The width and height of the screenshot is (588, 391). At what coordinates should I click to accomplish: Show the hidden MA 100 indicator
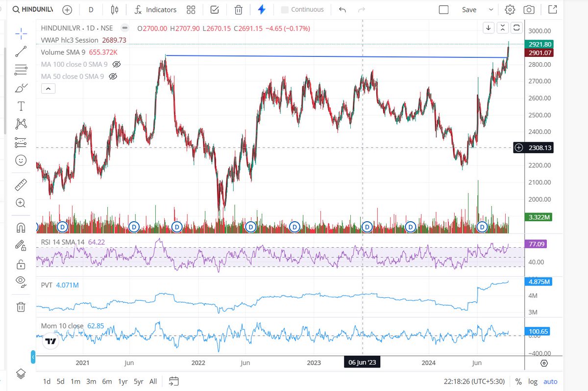tap(117, 64)
